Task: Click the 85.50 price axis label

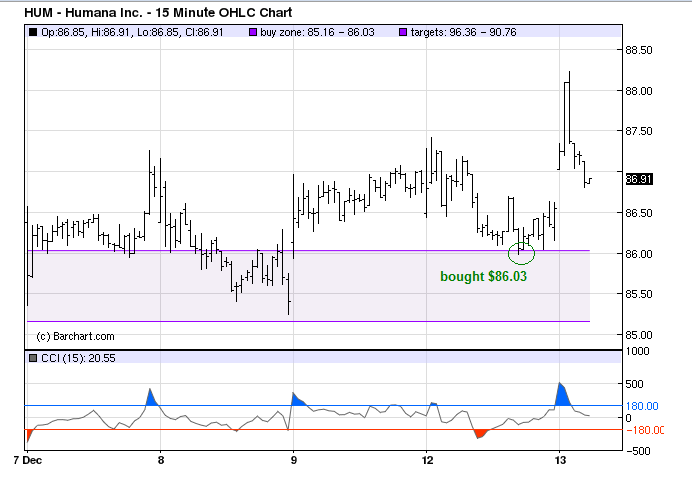Action: point(639,294)
